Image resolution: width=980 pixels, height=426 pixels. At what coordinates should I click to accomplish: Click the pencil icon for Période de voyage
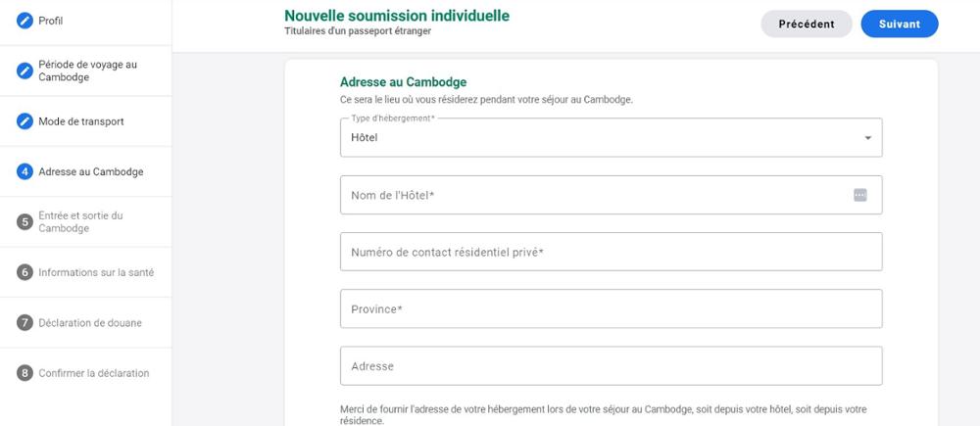click(x=24, y=71)
